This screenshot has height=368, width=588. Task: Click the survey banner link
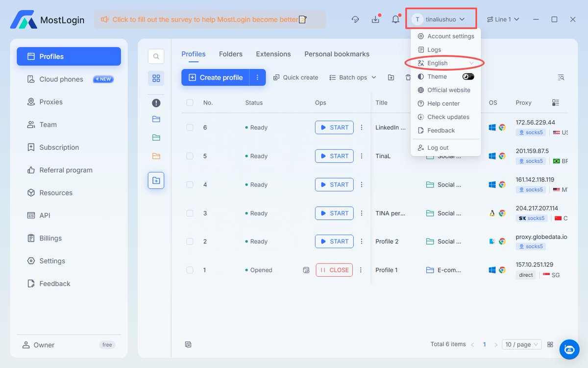(210, 20)
